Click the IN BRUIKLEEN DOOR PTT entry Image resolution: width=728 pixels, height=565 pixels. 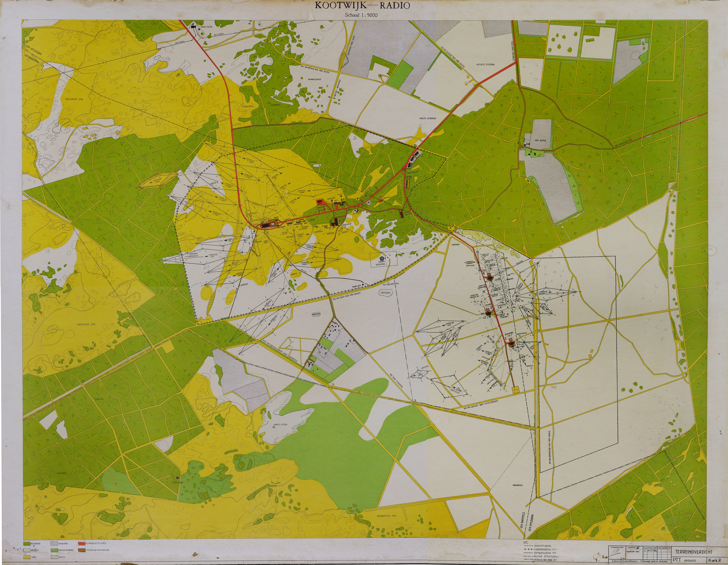pos(540,560)
